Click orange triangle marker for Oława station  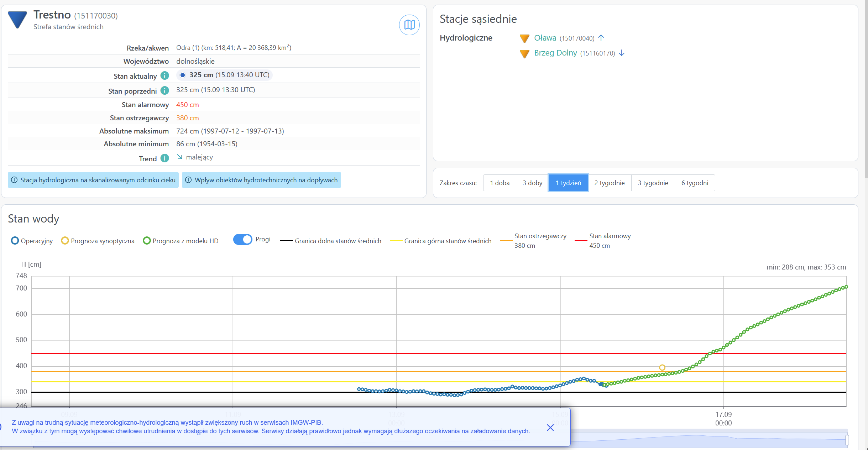pos(524,38)
